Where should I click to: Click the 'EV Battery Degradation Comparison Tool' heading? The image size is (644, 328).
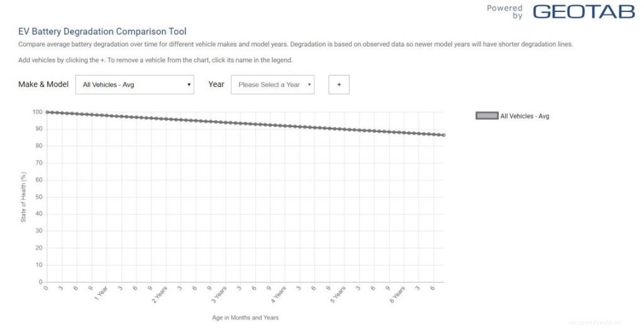pyautogui.click(x=103, y=31)
